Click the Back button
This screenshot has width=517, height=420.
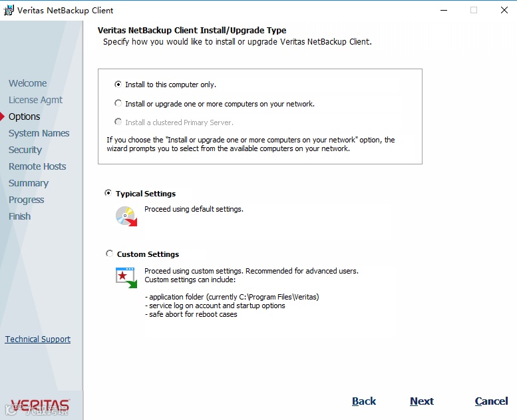tap(364, 401)
